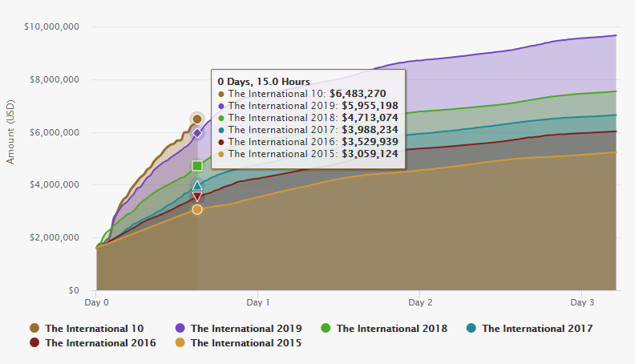Screen dimensions: 635x364
Task: Click the teal legend circle for International 2017
Action: [x=471, y=328]
